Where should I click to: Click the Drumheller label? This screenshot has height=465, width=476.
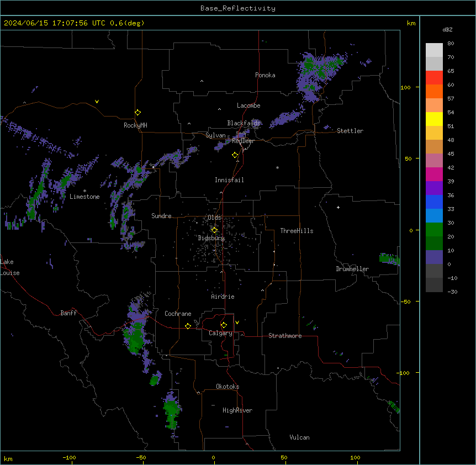(x=352, y=269)
